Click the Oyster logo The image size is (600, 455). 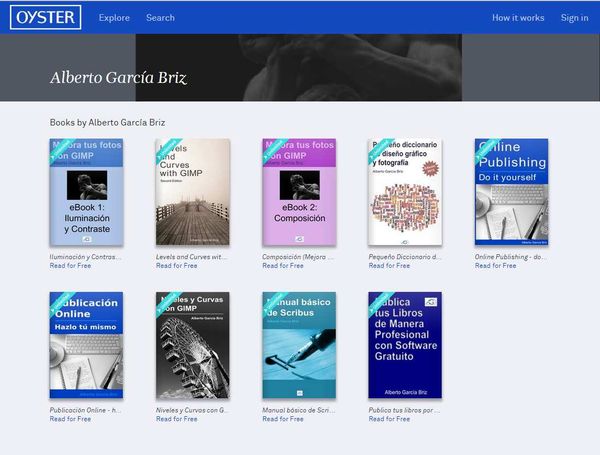point(46,17)
